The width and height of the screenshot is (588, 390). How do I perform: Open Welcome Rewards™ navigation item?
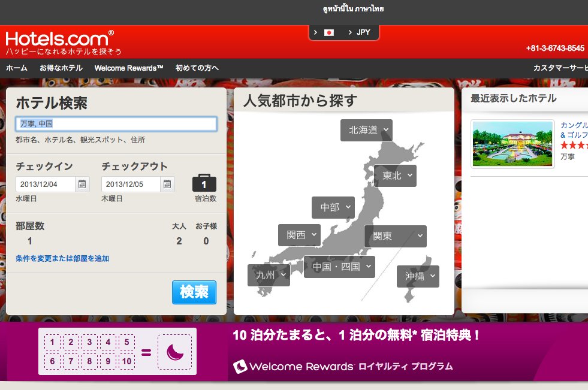(x=129, y=68)
